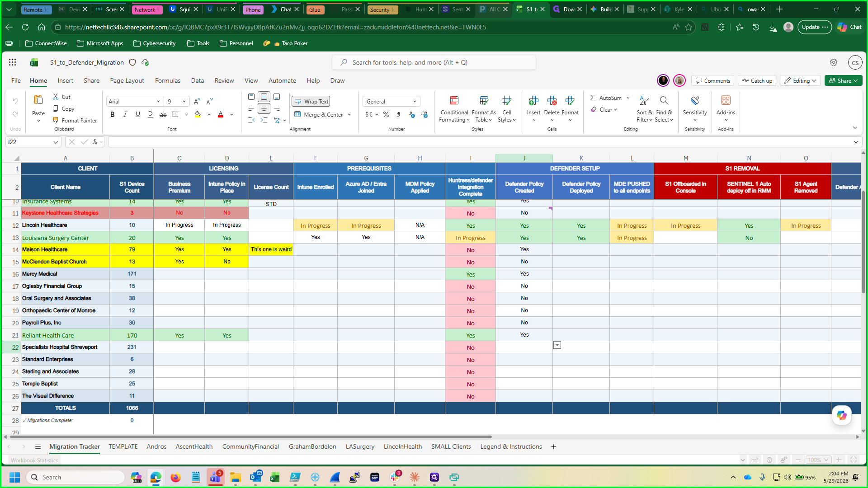Apply italic formatting

(125, 114)
